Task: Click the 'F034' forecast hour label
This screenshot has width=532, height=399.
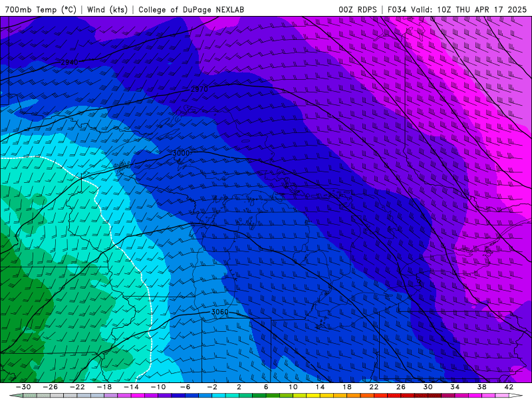Action: point(396,9)
